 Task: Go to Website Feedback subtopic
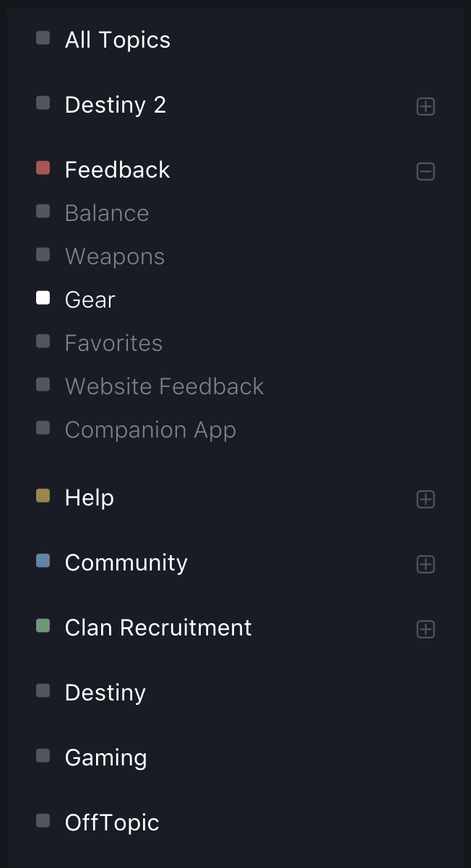[x=164, y=386]
